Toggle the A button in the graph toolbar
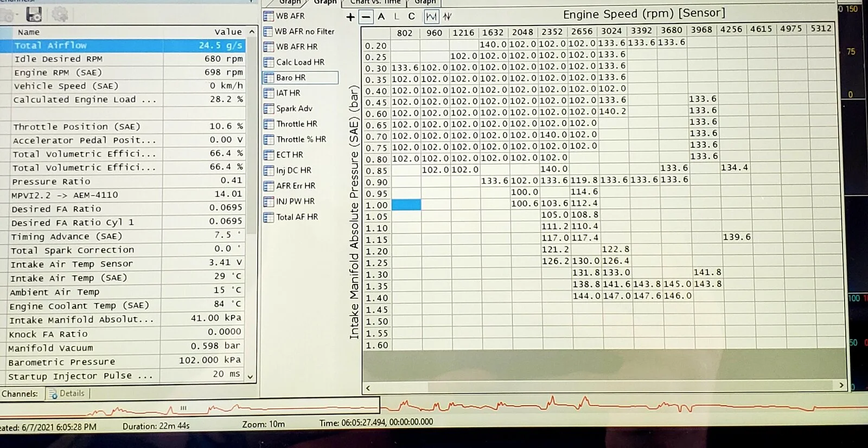868x448 pixels. pos(381,16)
